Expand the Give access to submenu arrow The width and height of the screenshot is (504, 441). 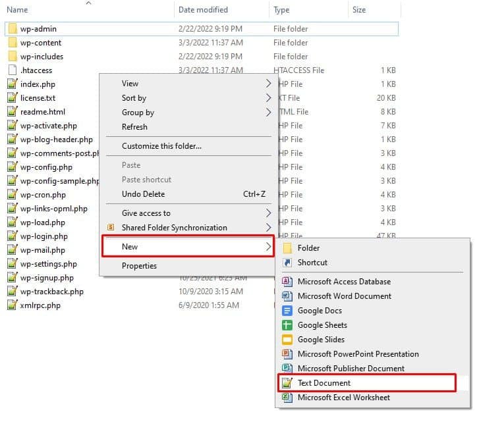[x=268, y=213]
